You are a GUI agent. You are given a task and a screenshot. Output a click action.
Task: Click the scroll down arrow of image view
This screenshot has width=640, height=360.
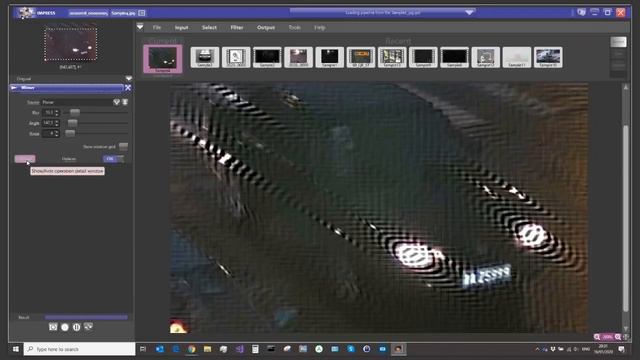(625, 328)
